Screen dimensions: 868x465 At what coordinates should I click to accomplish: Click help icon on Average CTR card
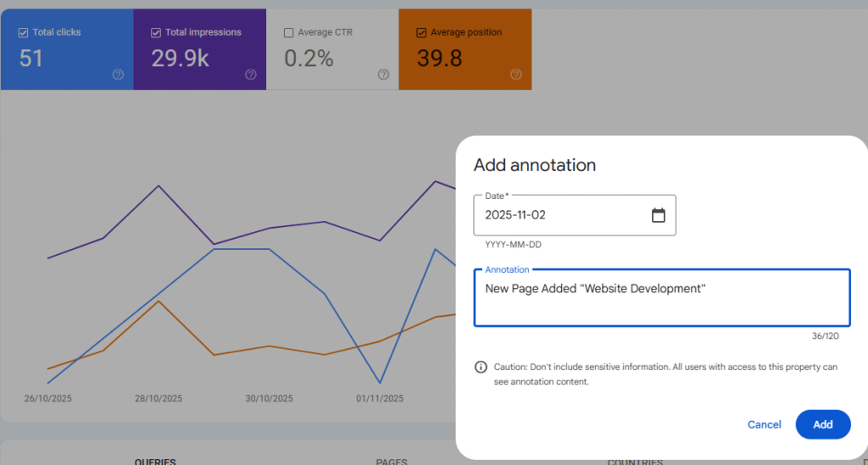click(383, 75)
